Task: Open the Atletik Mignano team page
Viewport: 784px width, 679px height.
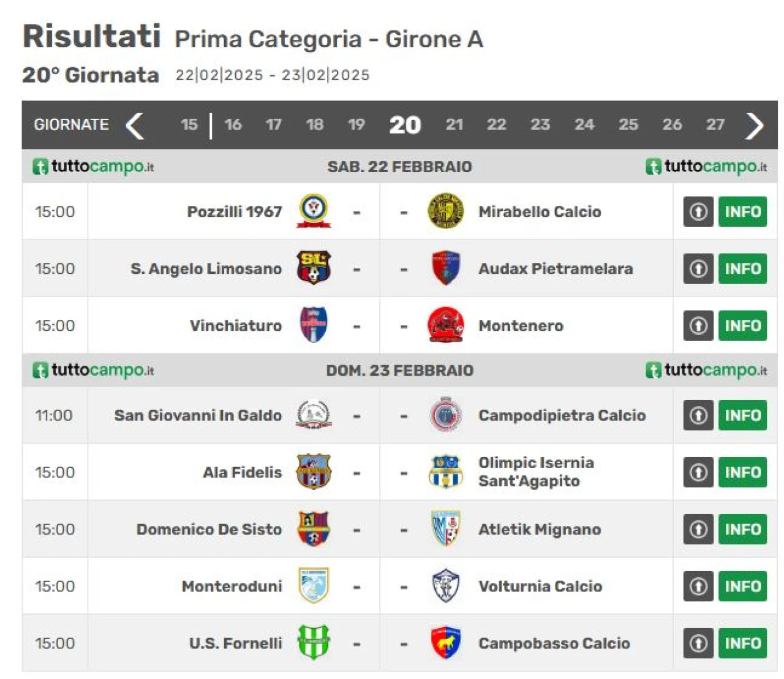Action: (x=540, y=529)
